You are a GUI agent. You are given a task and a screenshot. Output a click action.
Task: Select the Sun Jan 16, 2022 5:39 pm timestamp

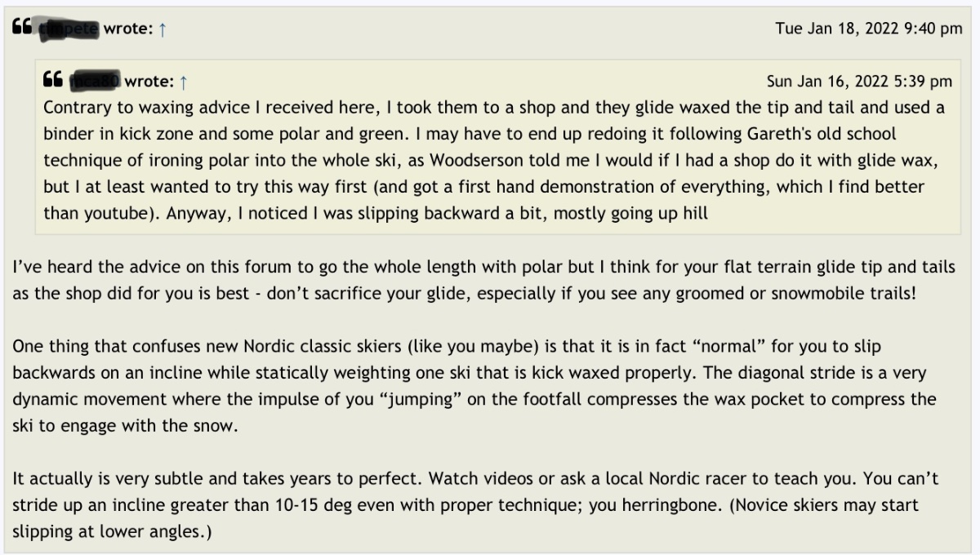[859, 82]
